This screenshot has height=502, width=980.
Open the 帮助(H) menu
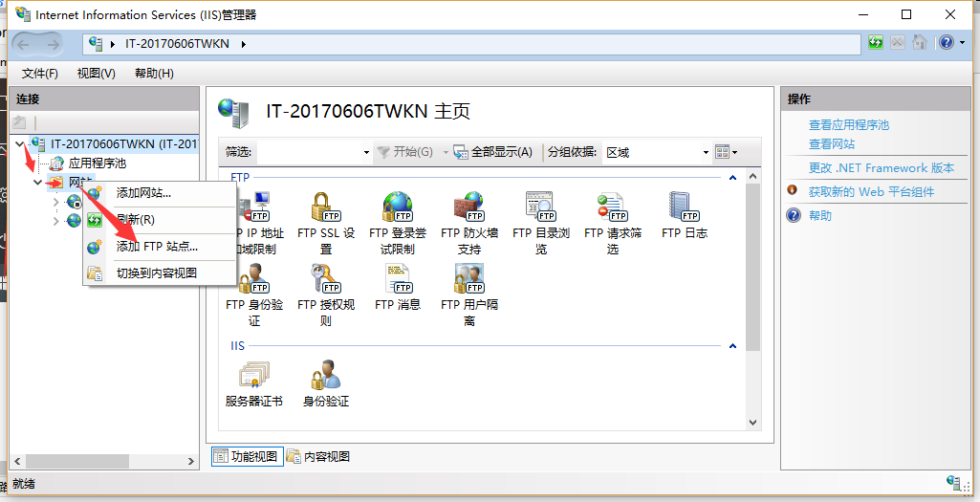154,74
